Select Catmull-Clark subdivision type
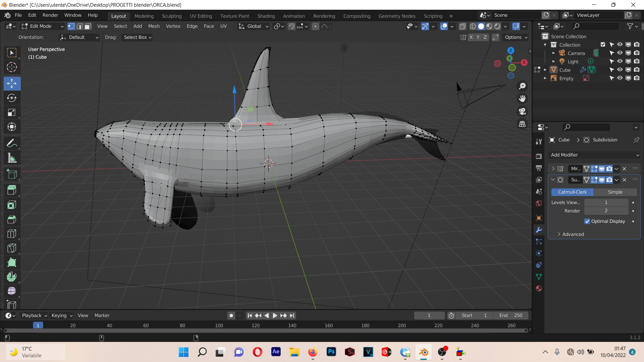The image size is (644, 362). 572,192
